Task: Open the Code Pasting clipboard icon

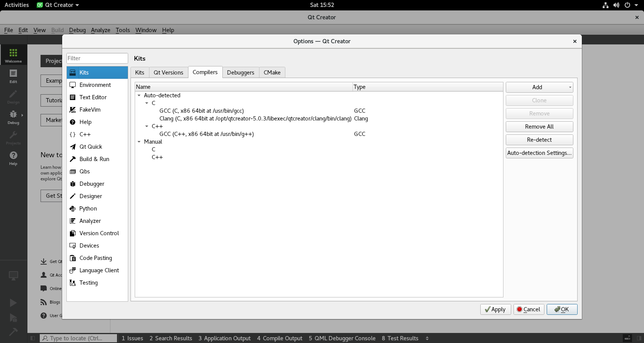Action: [73, 258]
